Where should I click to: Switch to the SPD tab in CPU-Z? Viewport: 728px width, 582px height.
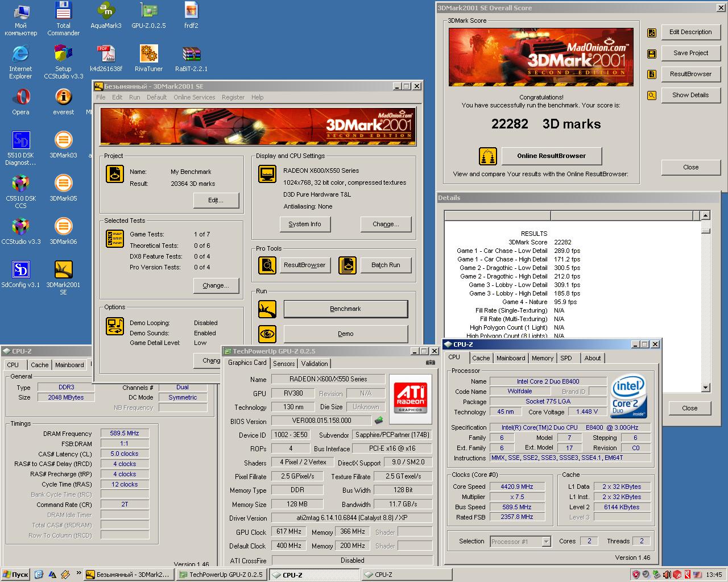pyautogui.click(x=566, y=358)
